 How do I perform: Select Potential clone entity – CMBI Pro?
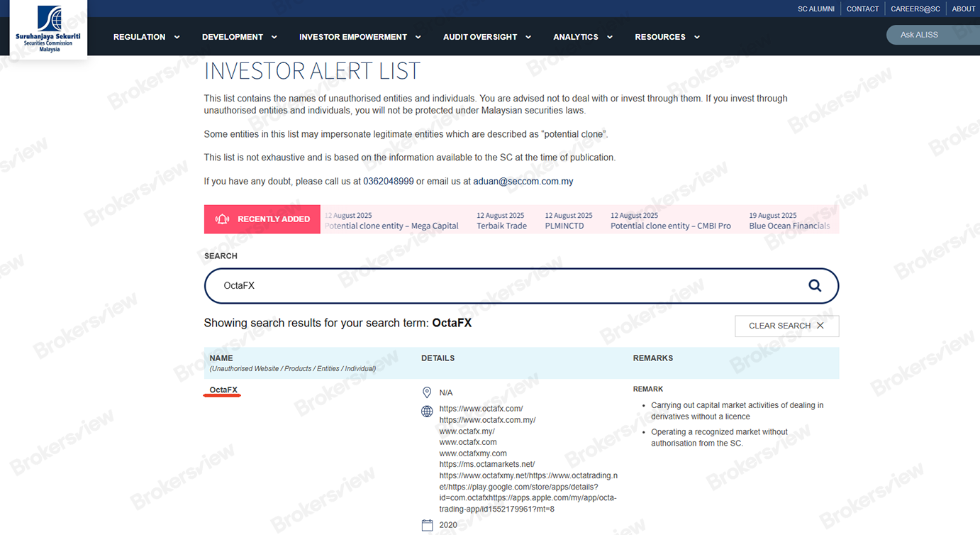point(671,221)
